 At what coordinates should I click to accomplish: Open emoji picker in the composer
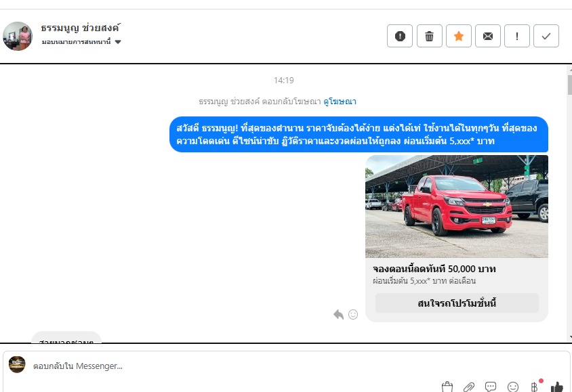click(x=512, y=387)
